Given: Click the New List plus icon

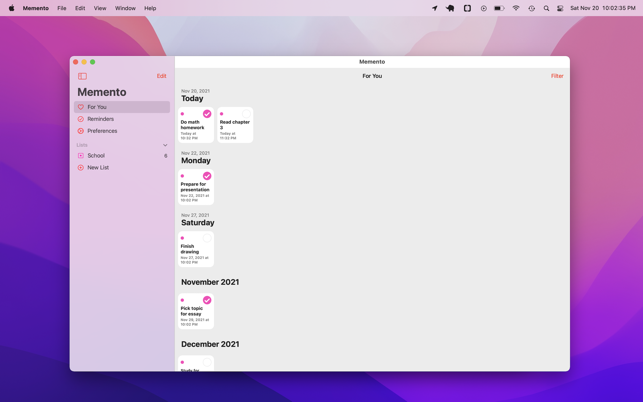Looking at the screenshot, I should point(81,168).
